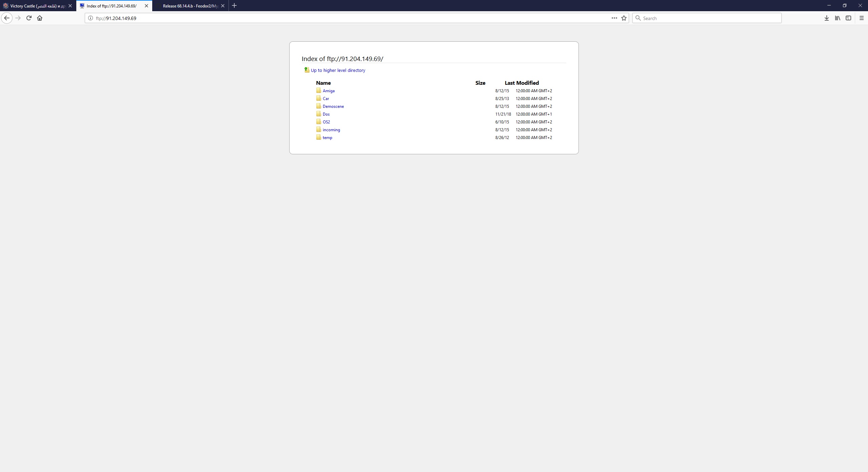Open the Amiga folder link
Image resolution: width=868 pixels, height=472 pixels.
click(x=329, y=91)
